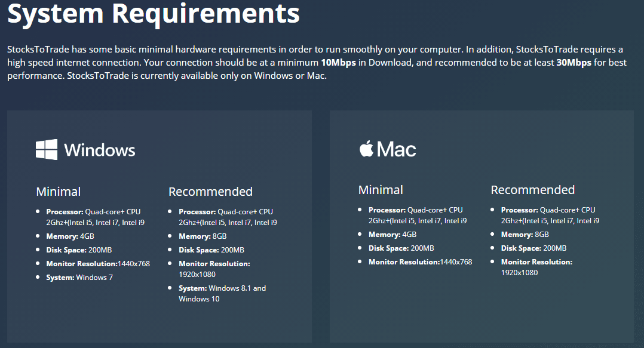Click "Memory: 8GB" under Windows Recommended

(x=203, y=236)
